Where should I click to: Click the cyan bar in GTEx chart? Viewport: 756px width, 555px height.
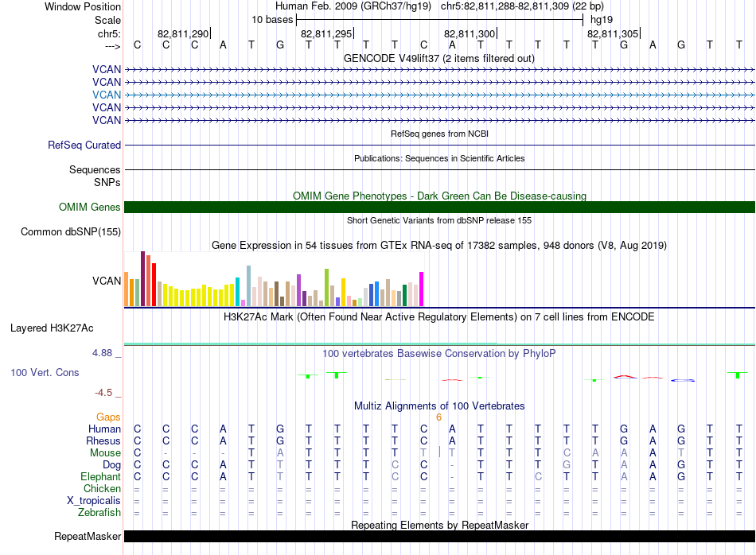tap(238, 292)
